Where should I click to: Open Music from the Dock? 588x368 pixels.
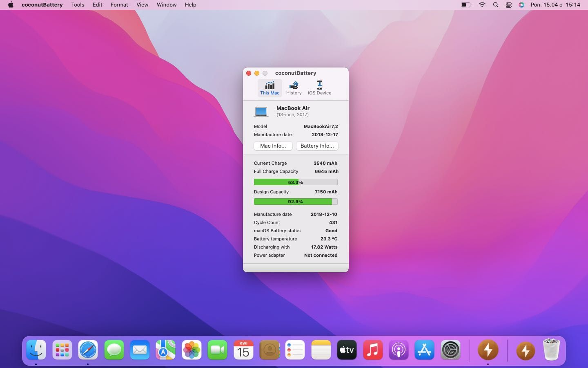point(373,350)
